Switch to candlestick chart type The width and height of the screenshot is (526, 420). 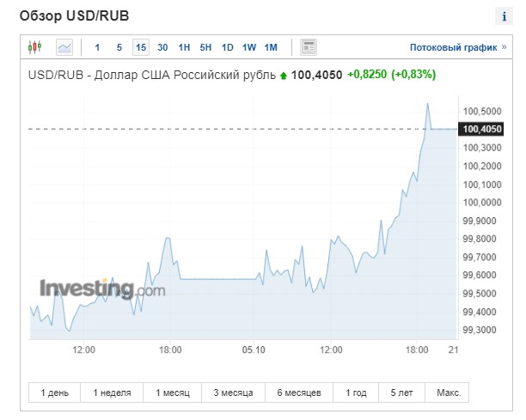[34, 47]
